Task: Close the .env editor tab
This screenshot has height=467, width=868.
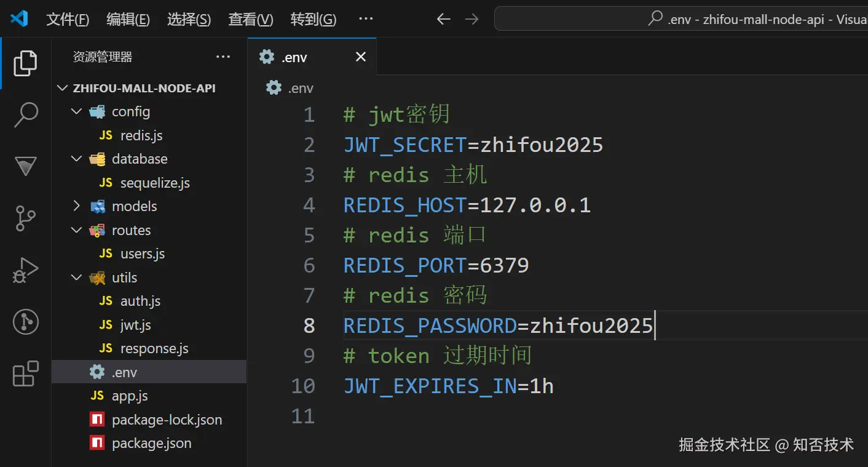Action: click(x=361, y=57)
